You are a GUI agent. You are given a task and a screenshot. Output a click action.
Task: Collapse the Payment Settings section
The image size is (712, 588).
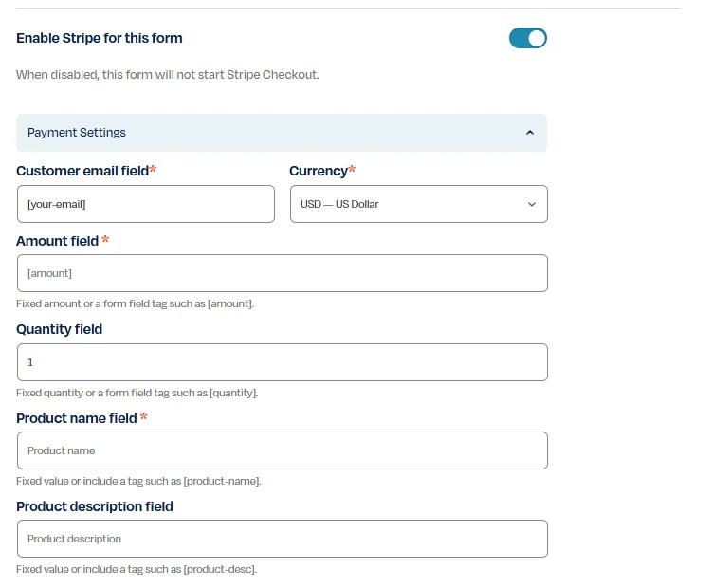click(x=282, y=133)
